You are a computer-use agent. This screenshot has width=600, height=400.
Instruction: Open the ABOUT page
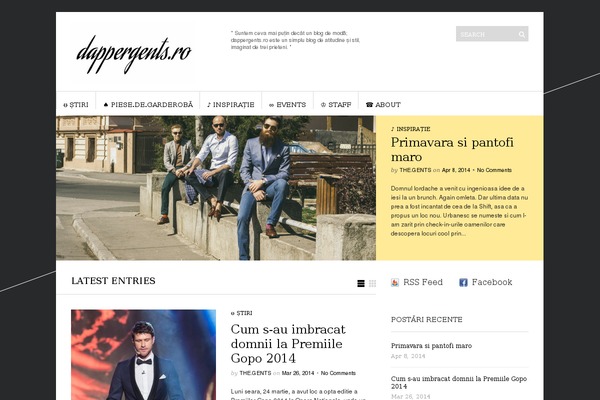pos(383,104)
